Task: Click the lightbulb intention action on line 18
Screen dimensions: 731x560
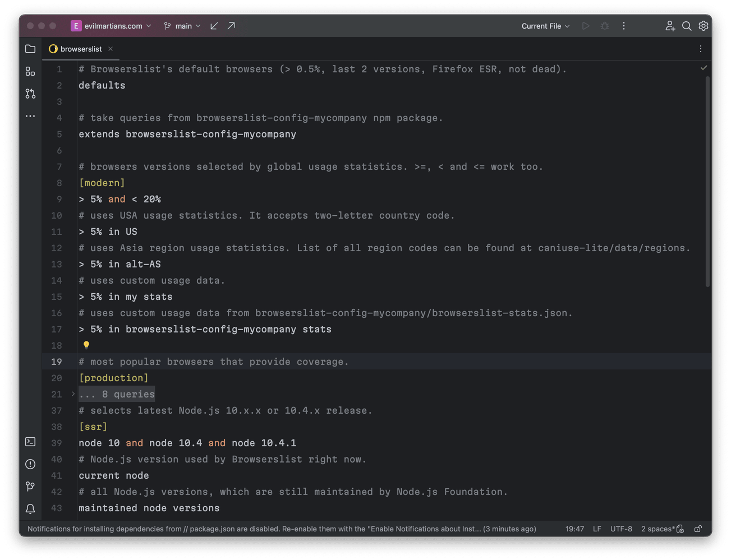Action: [86, 345]
